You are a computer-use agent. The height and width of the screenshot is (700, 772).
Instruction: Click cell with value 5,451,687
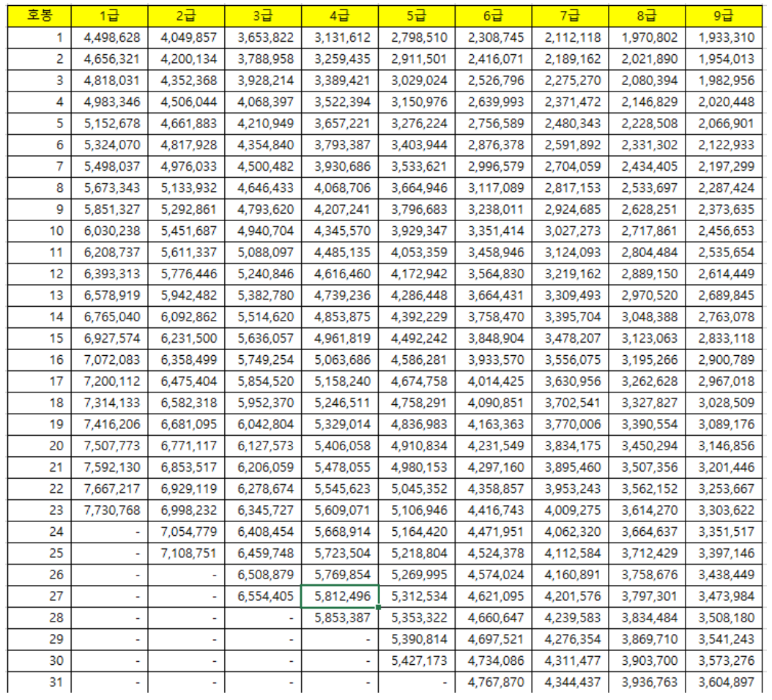tap(186, 231)
